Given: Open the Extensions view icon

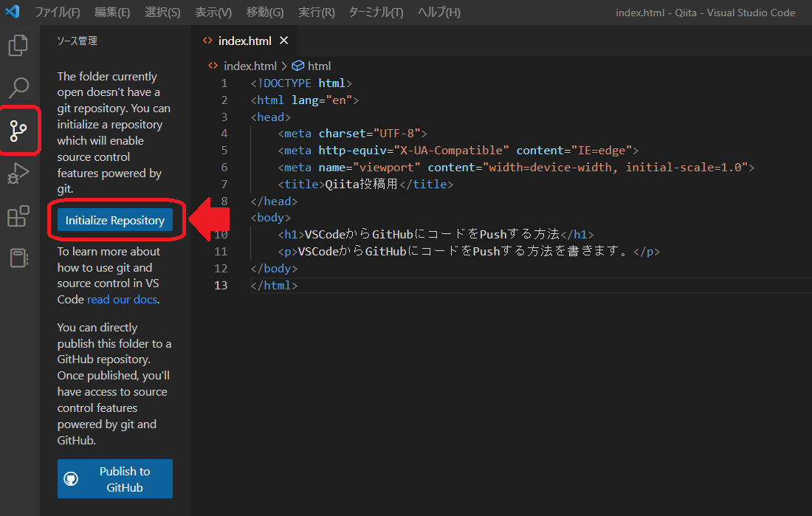Looking at the screenshot, I should pyautogui.click(x=18, y=216).
